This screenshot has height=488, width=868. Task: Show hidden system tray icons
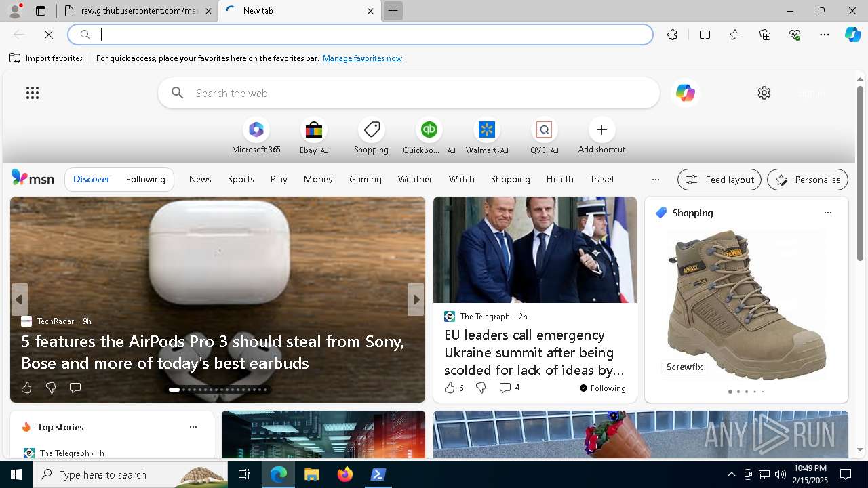click(x=731, y=474)
